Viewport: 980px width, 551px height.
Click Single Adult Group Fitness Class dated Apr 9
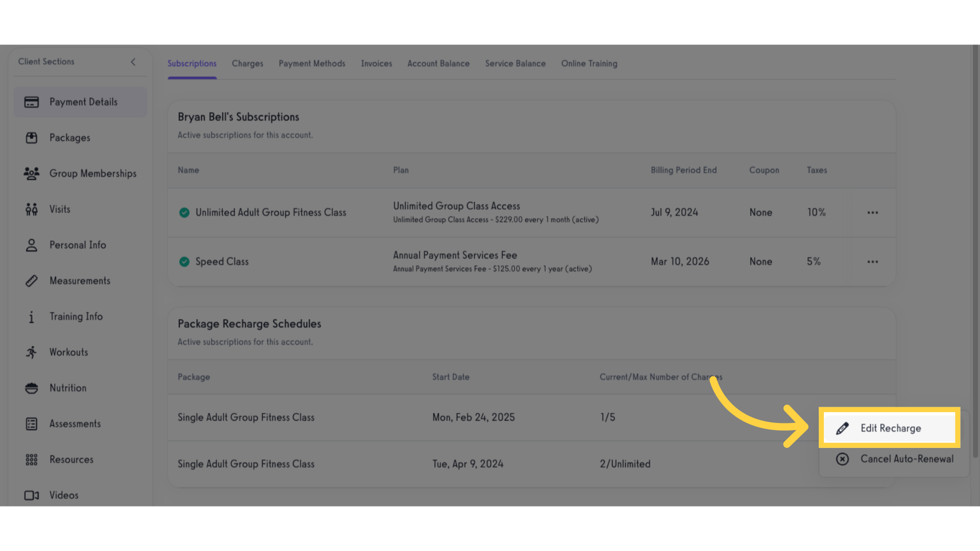coord(246,464)
